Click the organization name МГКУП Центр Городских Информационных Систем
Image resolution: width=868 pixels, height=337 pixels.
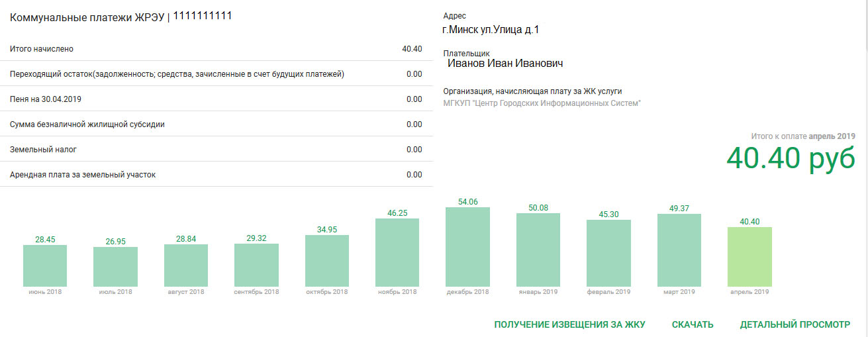(542, 103)
